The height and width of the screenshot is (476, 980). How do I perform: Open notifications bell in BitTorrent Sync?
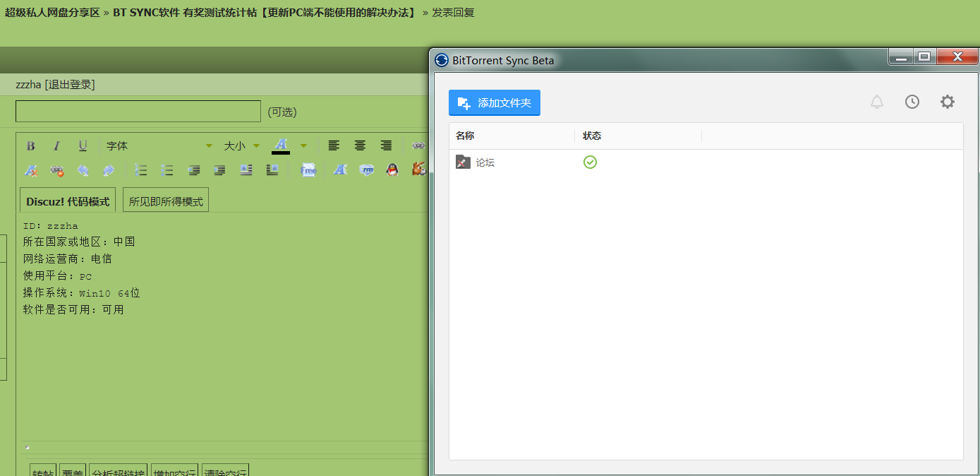click(x=877, y=102)
